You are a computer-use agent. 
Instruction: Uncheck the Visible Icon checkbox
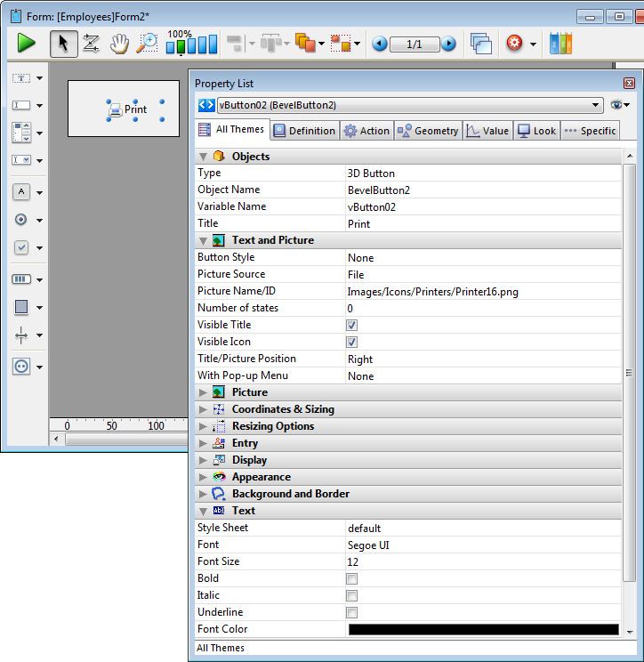pos(352,343)
